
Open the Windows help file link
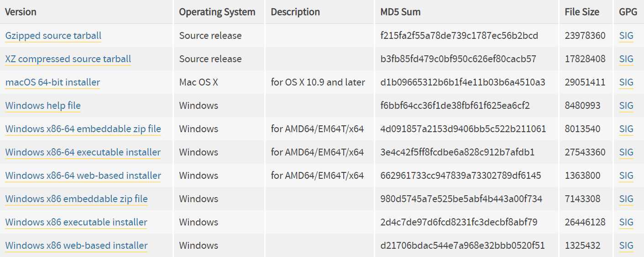click(x=43, y=106)
